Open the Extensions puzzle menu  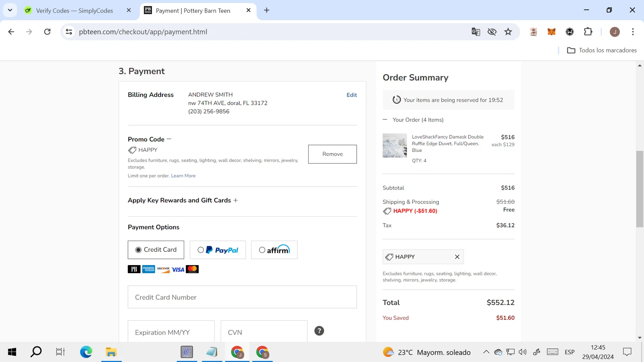(588, 32)
